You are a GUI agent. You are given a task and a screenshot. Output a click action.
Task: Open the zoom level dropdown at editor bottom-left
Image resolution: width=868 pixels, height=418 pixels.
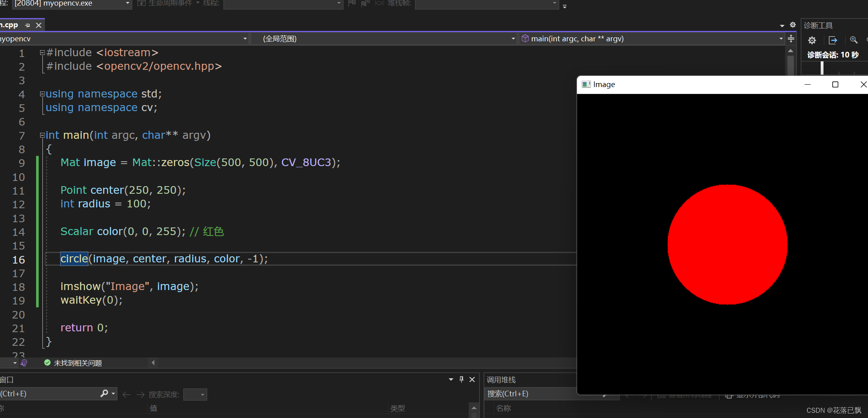(15, 363)
